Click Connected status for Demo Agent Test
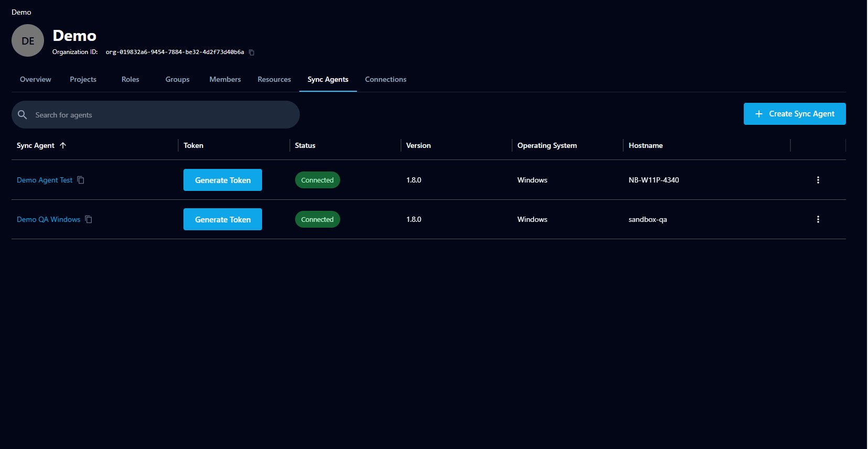The width and height of the screenshot is (868, 449). [318, 180]
